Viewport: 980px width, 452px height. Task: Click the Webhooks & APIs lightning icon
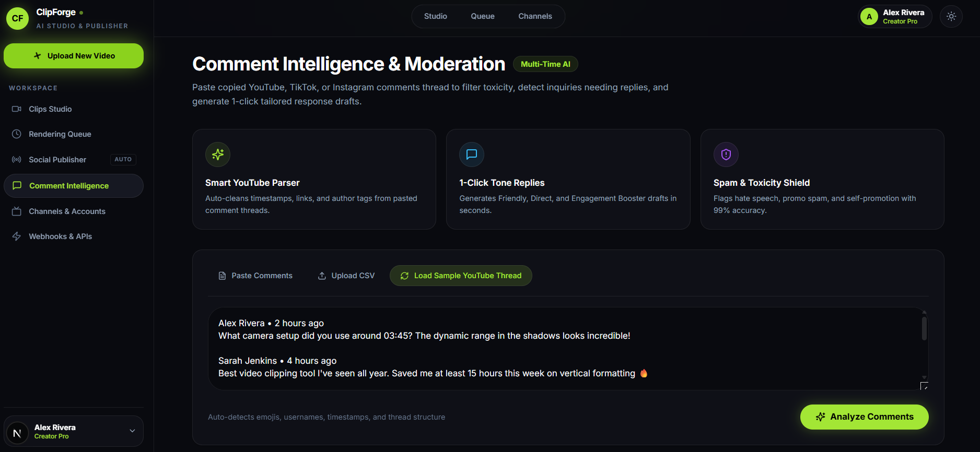coord(17,236)
